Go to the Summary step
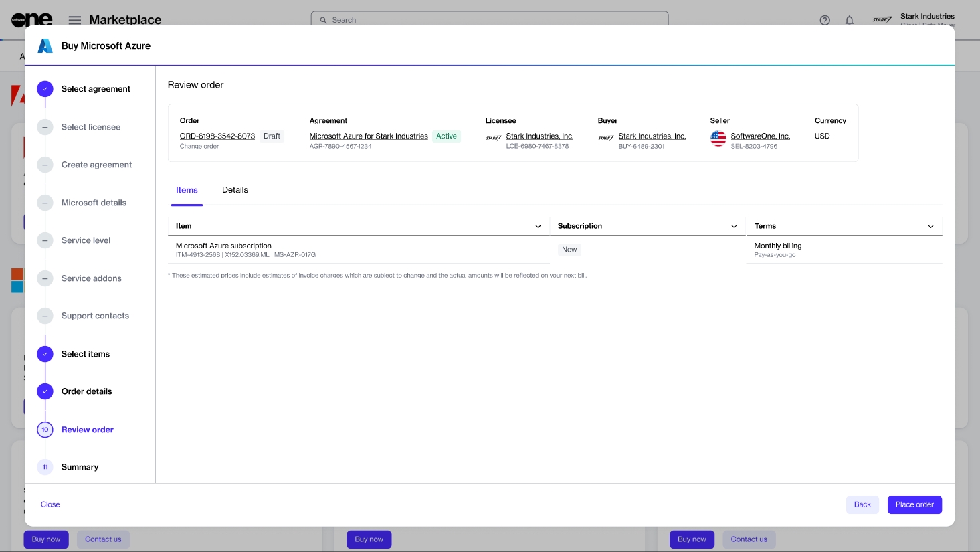Viewport: 980px width, 552px height. (80, 467)
